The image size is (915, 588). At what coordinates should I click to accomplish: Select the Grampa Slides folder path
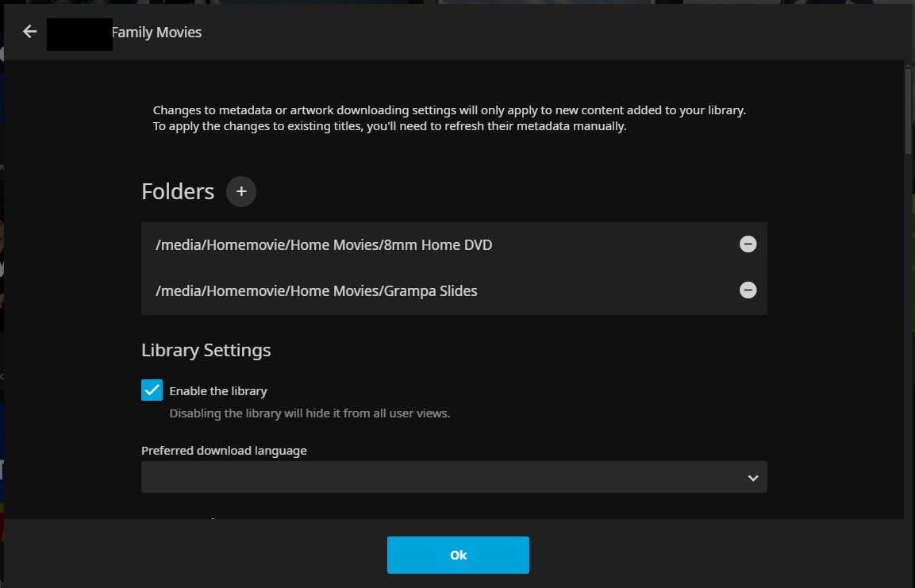(317, 291)
